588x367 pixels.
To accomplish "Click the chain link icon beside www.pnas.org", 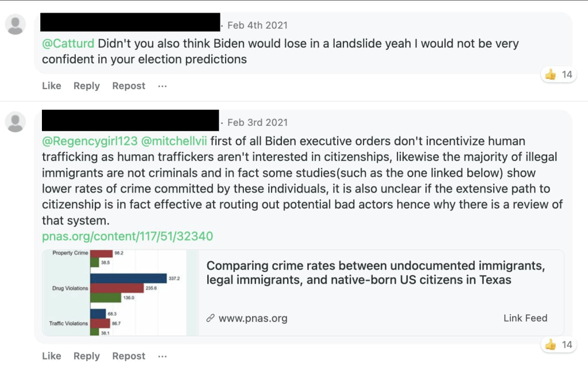I will click(211, 318).
